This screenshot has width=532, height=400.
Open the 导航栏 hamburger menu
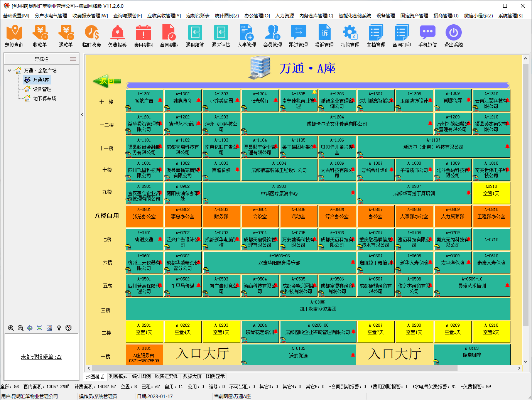[73, 59]
